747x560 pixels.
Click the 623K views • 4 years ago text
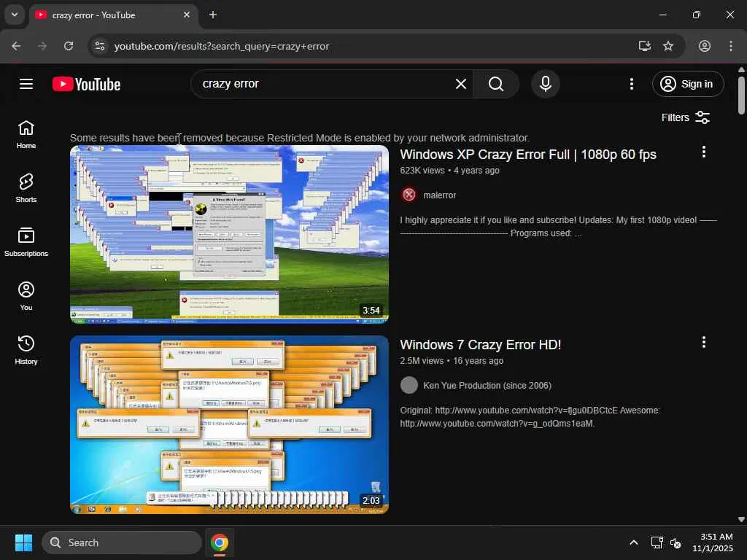pyautogui.click(x=449, y=171)
